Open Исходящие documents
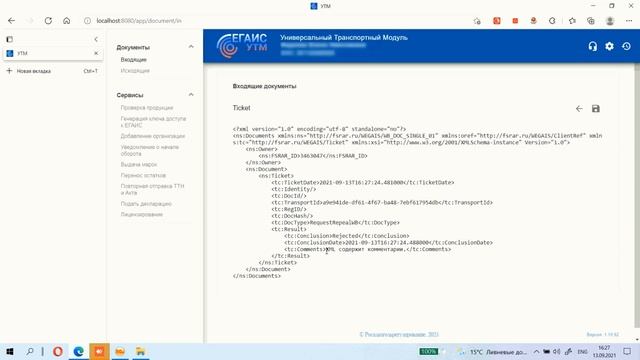 [135, 71]
